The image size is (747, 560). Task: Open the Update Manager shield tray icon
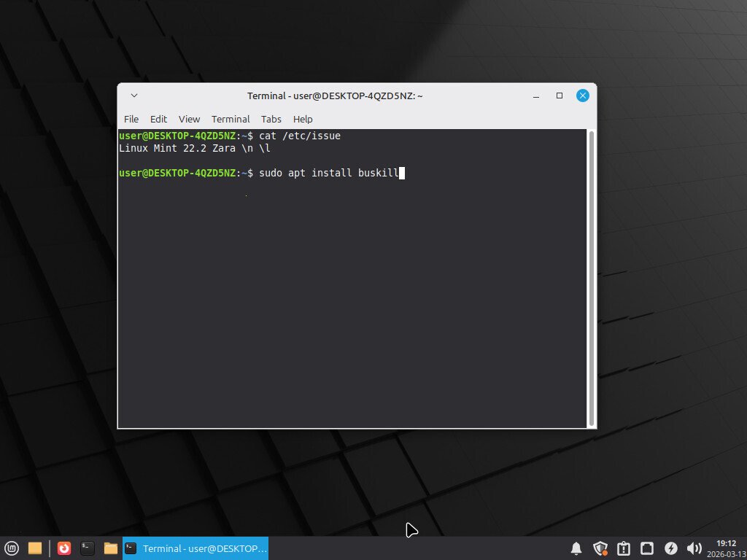[600, 548]
